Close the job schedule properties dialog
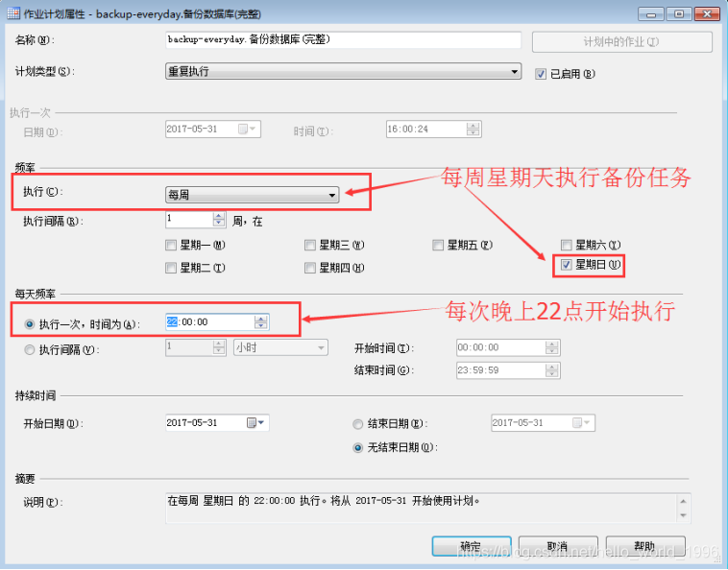The width and height of the screenshot is (728, 570). pyautogui.click(x=706, y=14)
